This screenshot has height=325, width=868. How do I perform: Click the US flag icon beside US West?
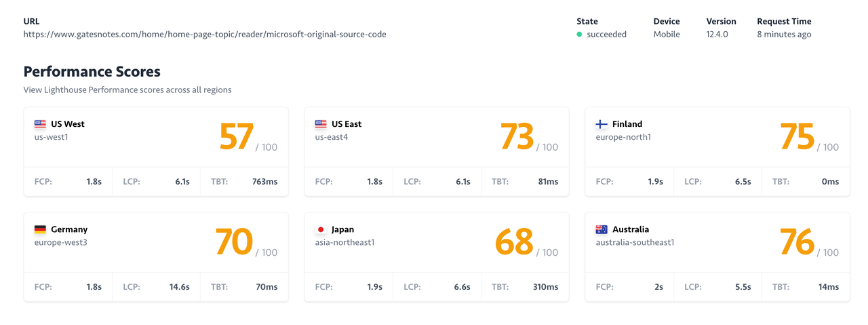pyautogui.click(x=40, y=124)
